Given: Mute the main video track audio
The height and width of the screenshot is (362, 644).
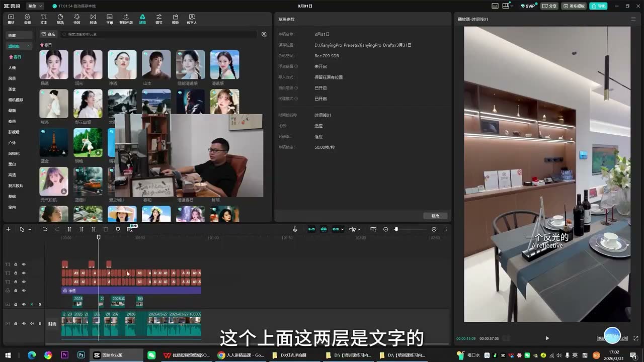Looking at the screenshot, I should [x=32, y=323].
